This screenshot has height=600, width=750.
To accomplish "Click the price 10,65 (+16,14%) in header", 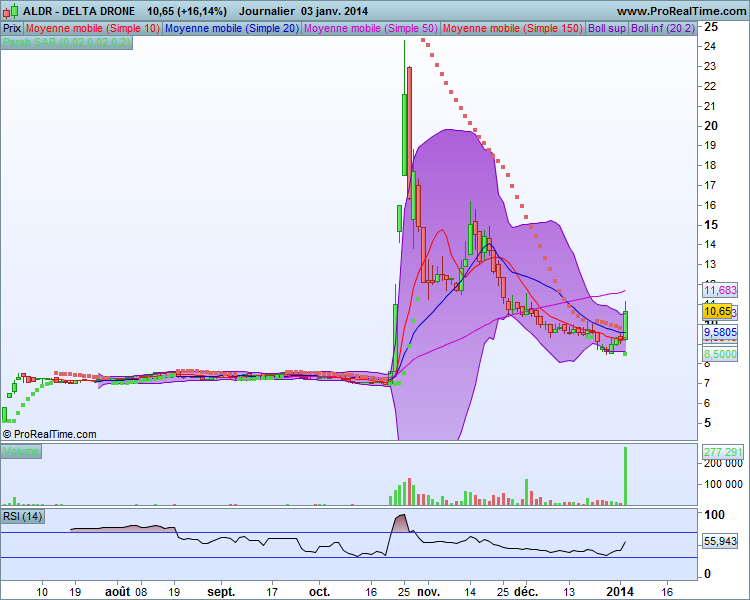I will [187, 11].
